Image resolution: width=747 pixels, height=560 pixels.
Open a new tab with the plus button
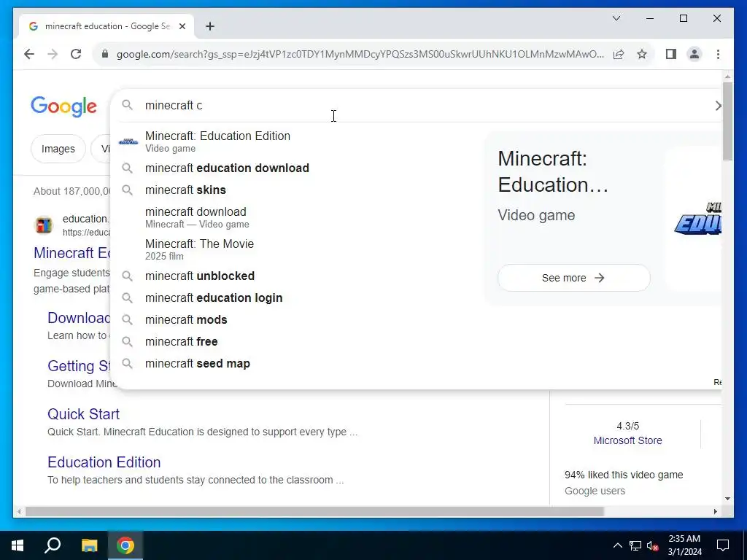[210, 26]
